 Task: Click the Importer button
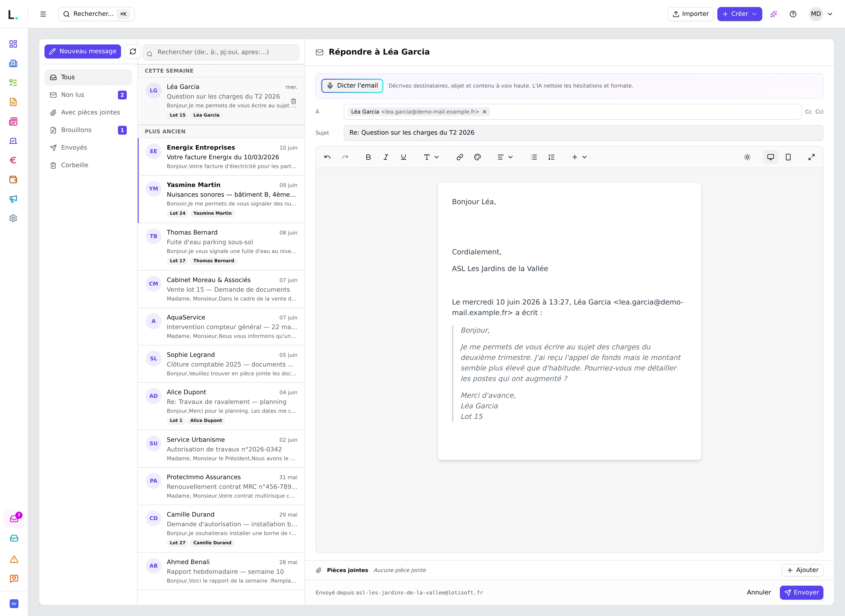point(690,14)
